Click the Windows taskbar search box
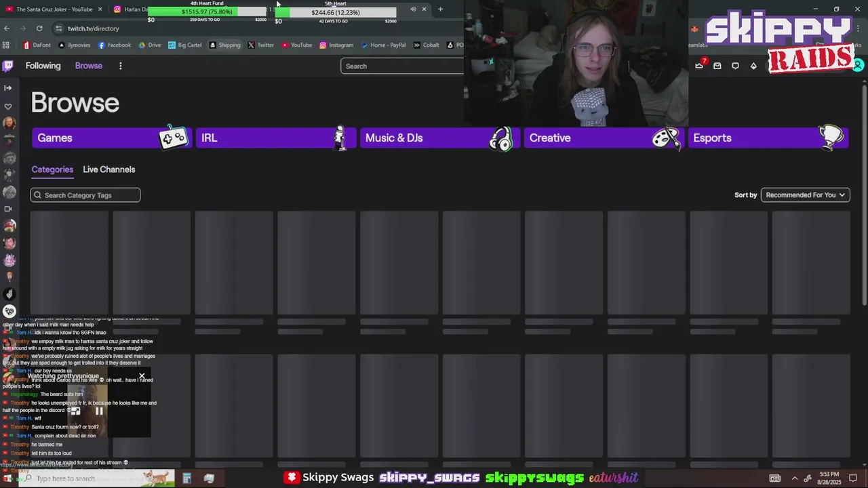The width and height of the screenshot is (868, 488). (95, 479)
